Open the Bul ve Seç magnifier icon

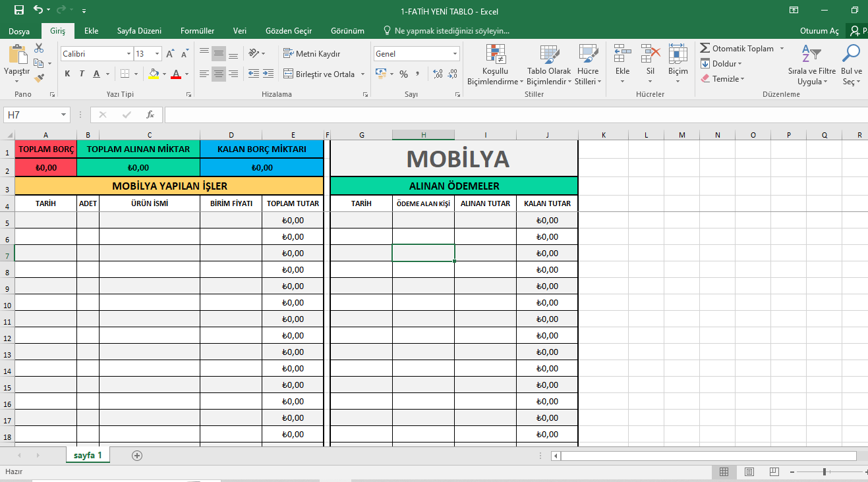tap(852, 53)
